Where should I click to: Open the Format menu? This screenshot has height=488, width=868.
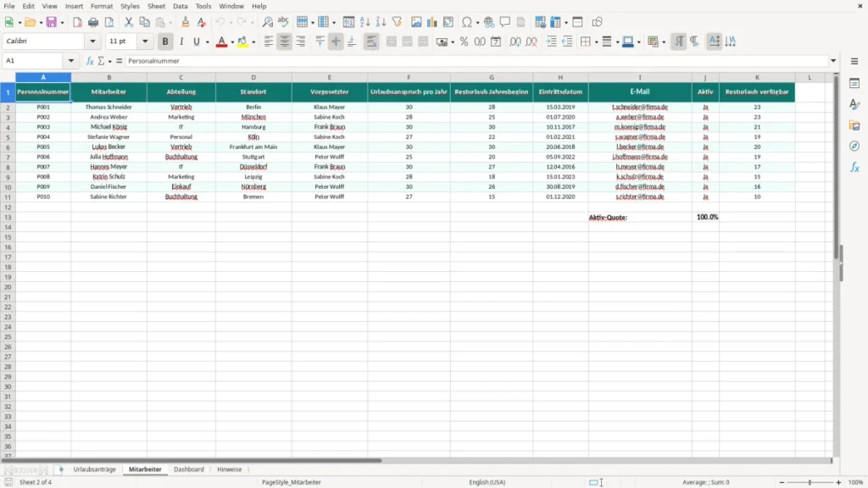pyautogui.click(x=102, y=6)
